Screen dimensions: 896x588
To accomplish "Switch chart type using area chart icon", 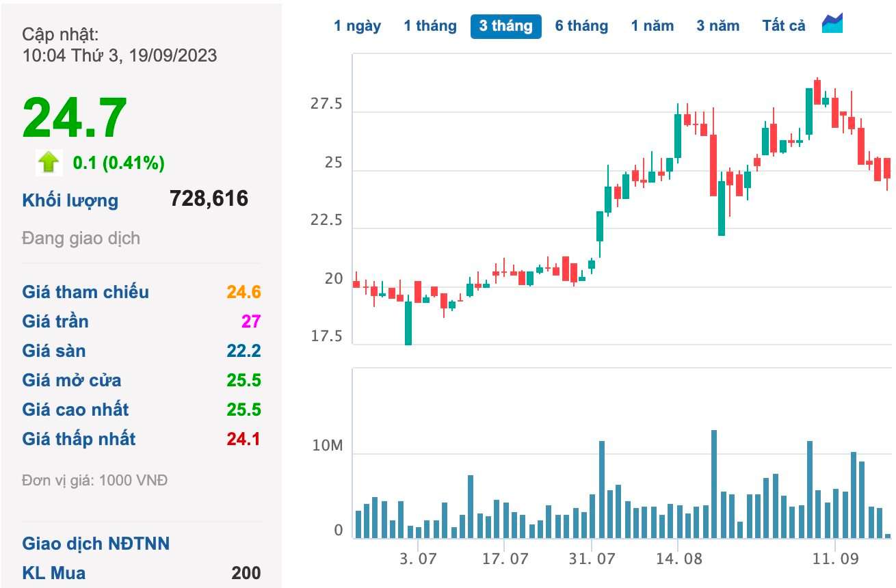I will [832, 23].
